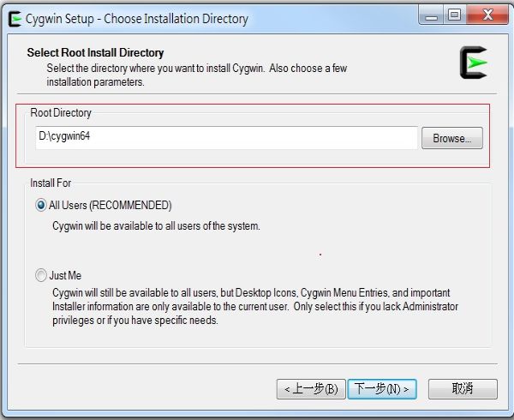Maximize the Cygwin Setup window
Screen dimensions: 514x420
tap(455, 15)
